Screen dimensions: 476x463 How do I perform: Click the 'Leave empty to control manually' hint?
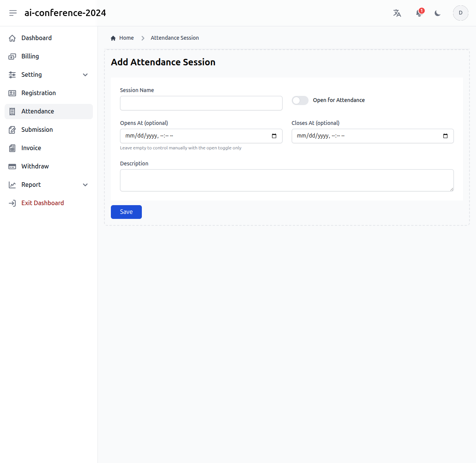click(181, 148)
